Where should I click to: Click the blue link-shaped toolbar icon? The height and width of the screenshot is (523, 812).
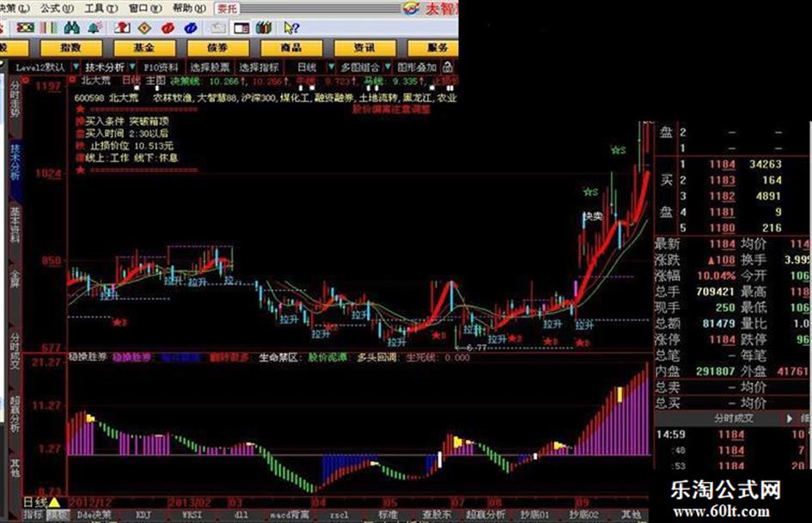[x=191, y=28]
